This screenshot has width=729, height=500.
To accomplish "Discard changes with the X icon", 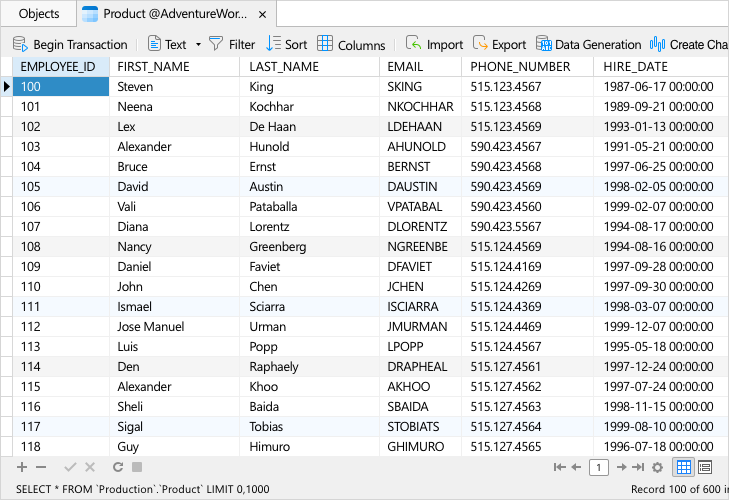I will [90, 467].
